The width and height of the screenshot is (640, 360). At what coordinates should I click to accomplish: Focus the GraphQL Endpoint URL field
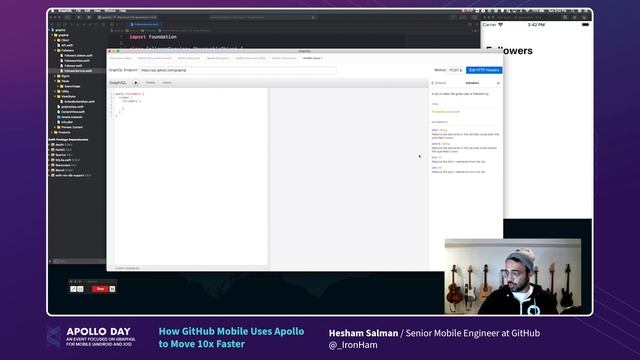click(238, 70)
